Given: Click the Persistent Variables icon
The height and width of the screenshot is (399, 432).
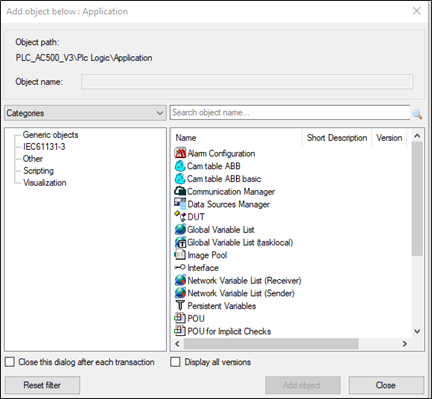Looking at the screenshot, I should click(180, 305).
